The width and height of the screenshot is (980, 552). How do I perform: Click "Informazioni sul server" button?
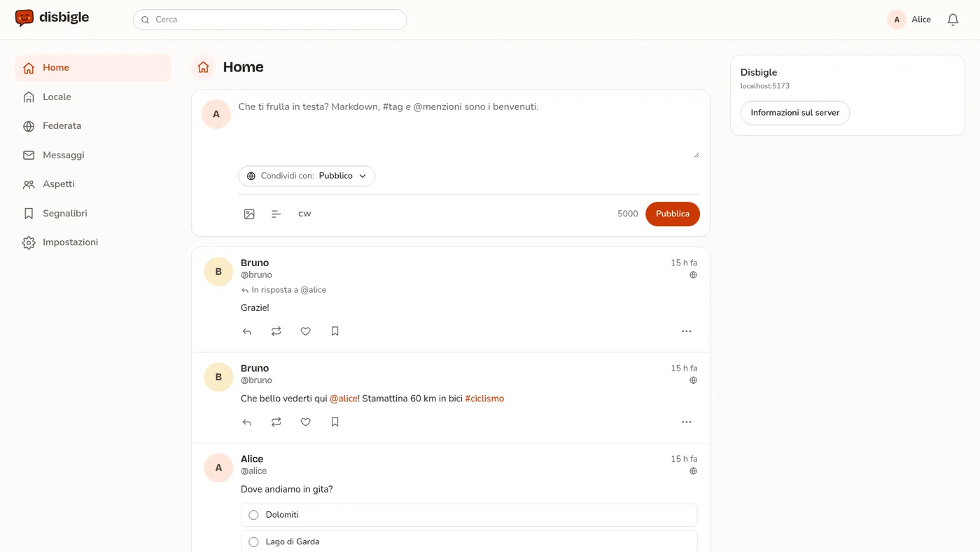tap(795, 113)
